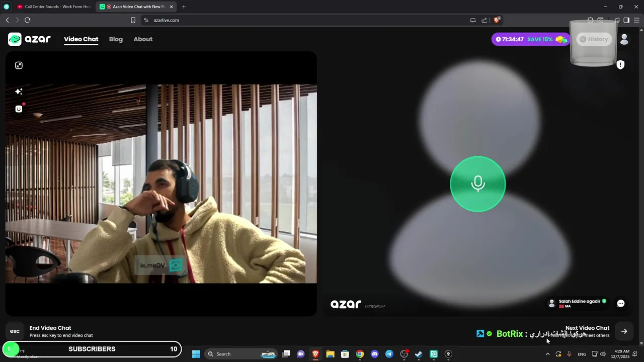Image resolution: width=644 pixels, height=362 pixels.
Task: Open Google Chrome from taskbar
Action: 360,354
